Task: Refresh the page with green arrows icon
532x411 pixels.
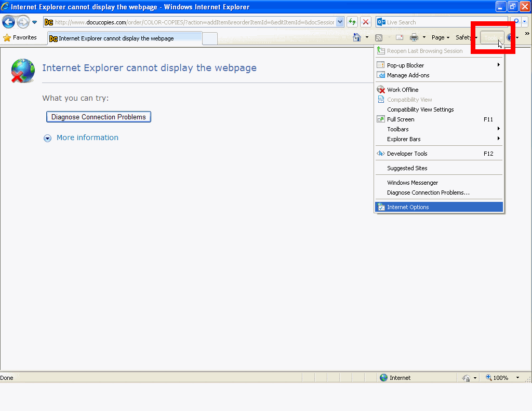Action: (353, 22)
